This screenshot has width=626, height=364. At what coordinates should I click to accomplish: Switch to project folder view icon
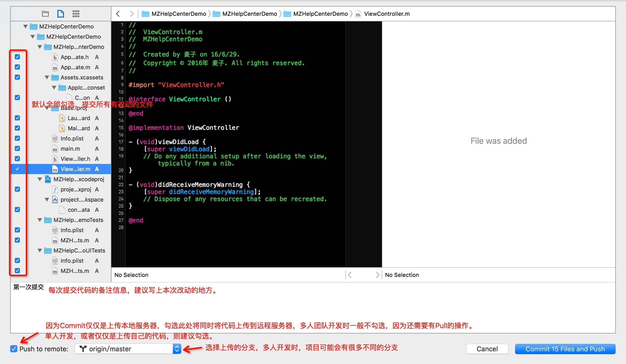(45, 14)
